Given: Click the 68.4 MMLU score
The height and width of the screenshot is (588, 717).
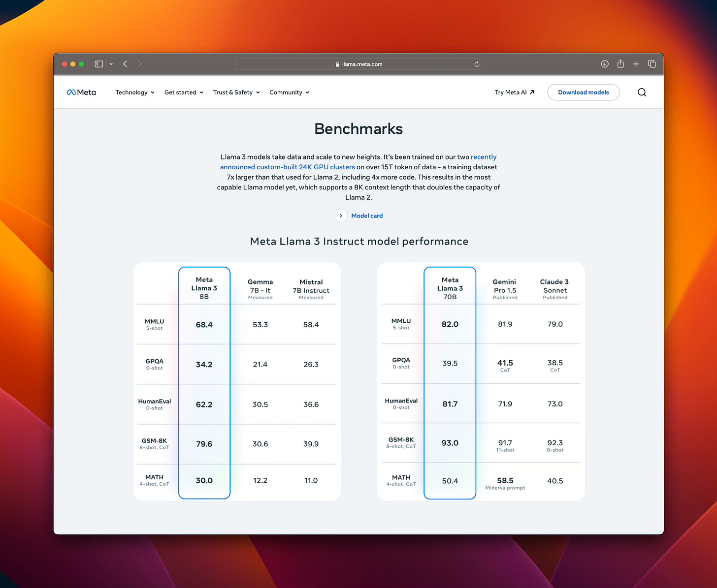Looking at the screenshot, I should pos(204,325).
